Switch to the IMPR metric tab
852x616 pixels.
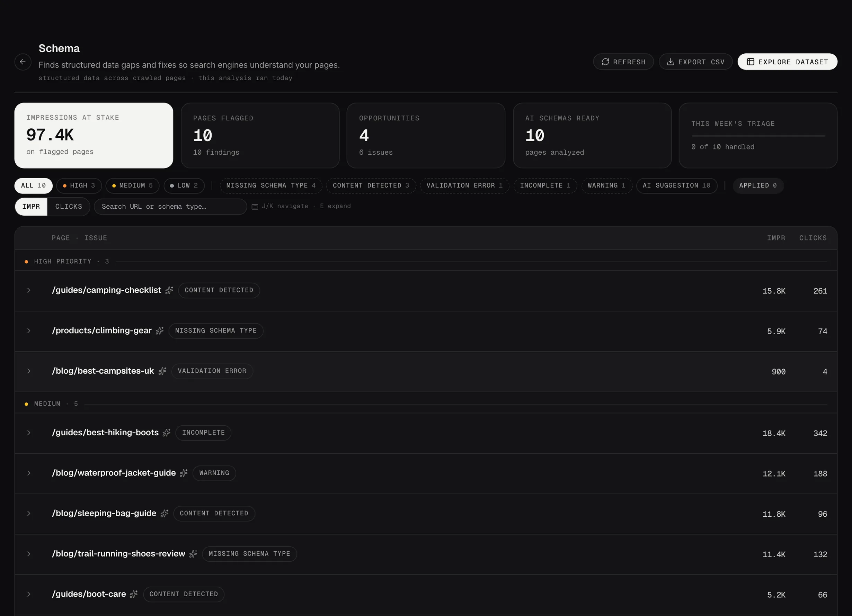(x=31, y=207)
